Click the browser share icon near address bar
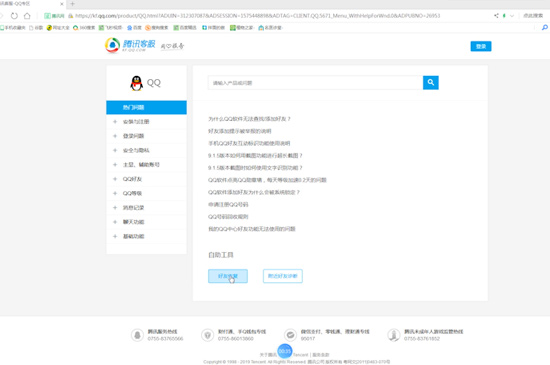 point(496,16)
